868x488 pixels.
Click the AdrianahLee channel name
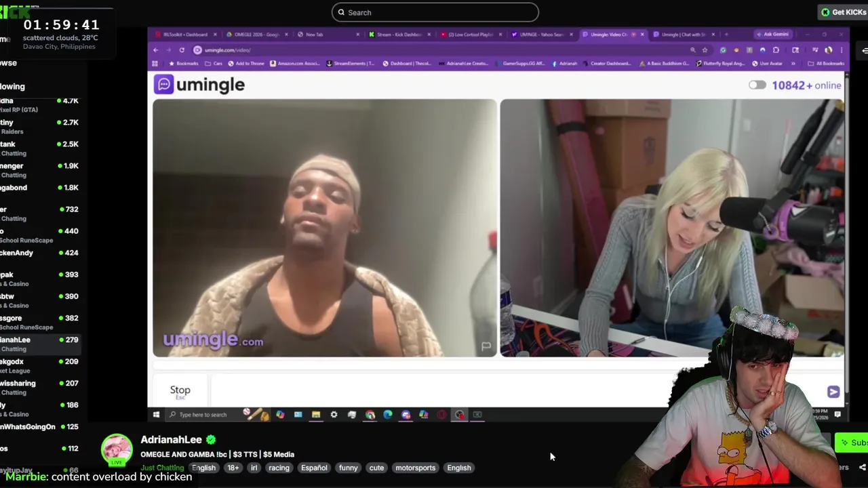[x=171, y=440]
